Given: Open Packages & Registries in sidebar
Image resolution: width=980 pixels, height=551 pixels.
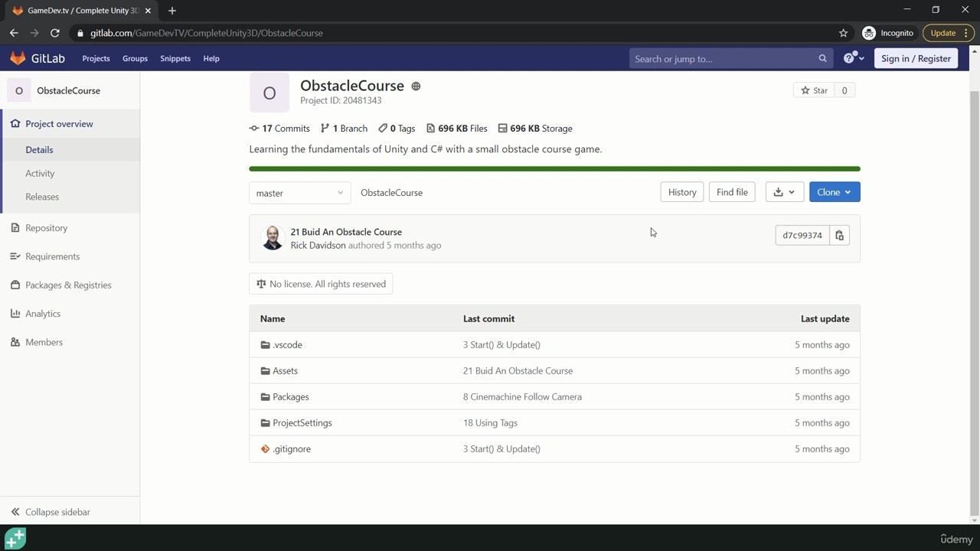Looking at the screenshot, I should pos(70,285).
